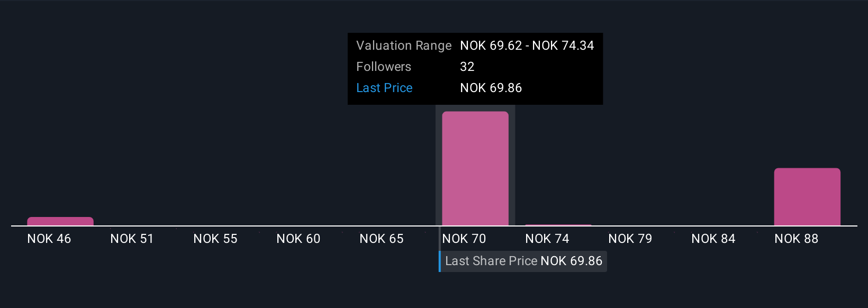Click the small pink bar at NOK 46
The height and width of the screenshot is (308, 868).
[60, 221]
